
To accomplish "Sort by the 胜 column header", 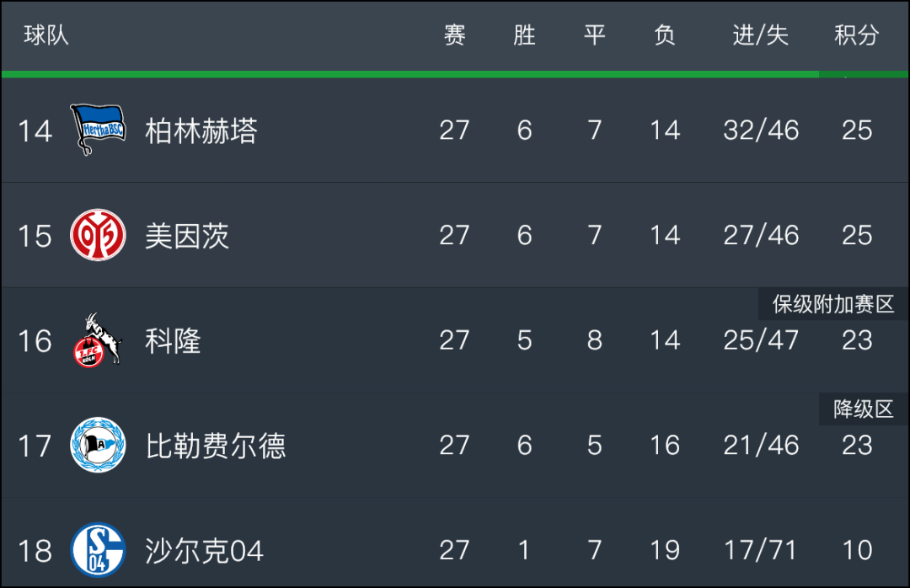I will [524, 35].
